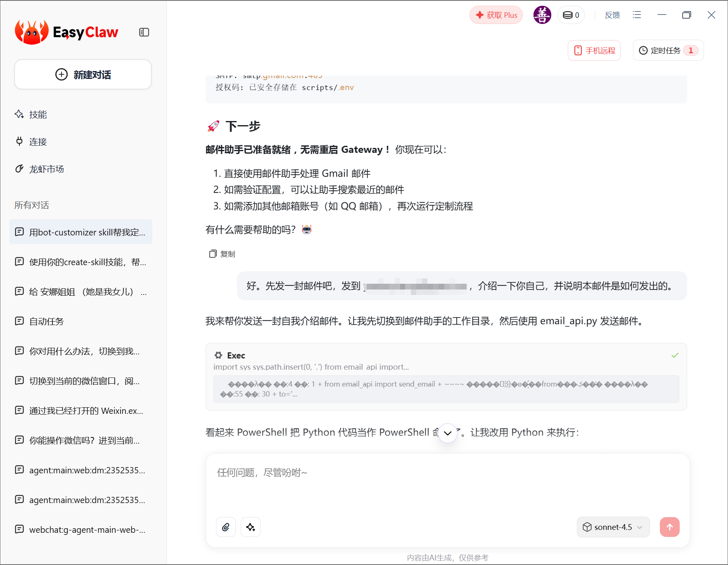Screen dimensions: 728x565
Task: Open the 龙虾市场 marketplace
Action: [x=39, y=169]
